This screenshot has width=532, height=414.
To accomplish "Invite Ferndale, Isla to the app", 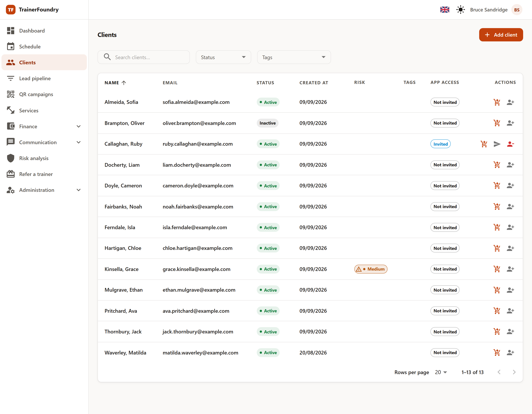I will [510, 227].
